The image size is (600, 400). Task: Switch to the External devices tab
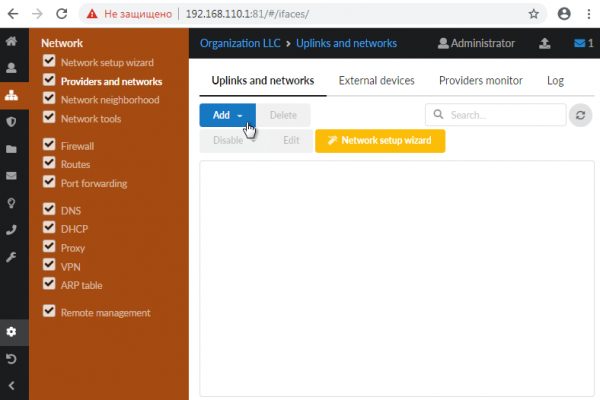tap(376, 80)
